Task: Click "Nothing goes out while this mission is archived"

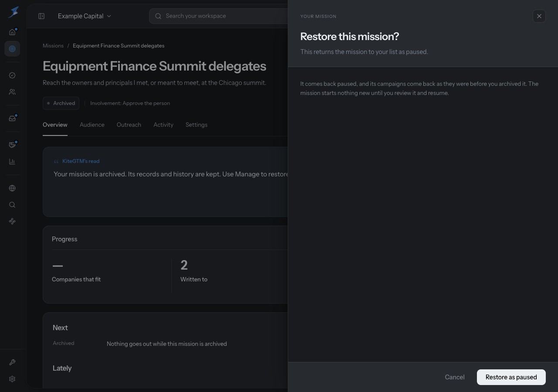Action: [167, 344]
